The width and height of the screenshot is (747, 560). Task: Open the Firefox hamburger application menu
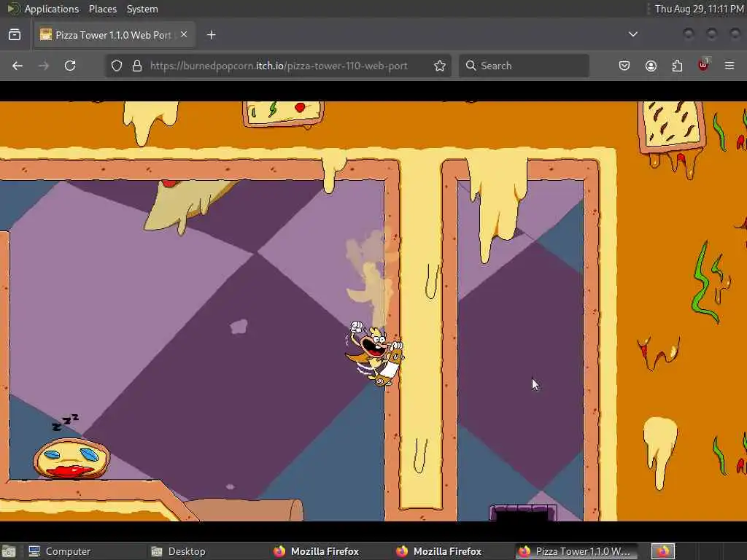[x=729, y=66]
